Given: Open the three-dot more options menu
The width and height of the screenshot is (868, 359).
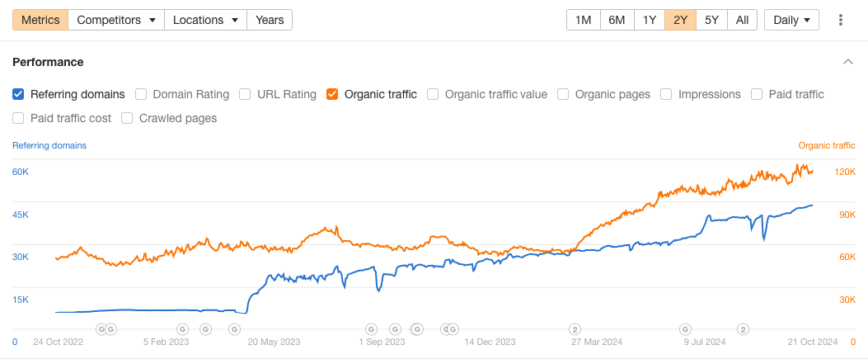Looking at the screenshot, I should tap(841, 20).
